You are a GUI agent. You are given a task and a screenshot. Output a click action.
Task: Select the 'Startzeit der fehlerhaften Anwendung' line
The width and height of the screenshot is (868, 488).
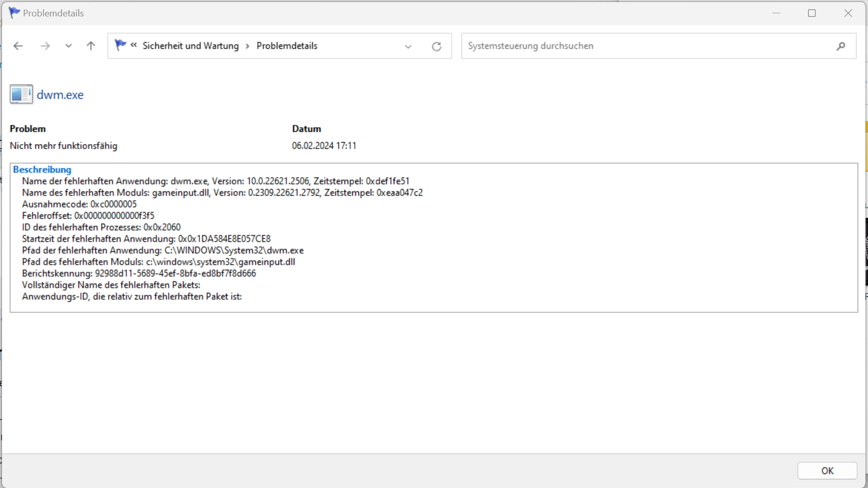[146, 239]
